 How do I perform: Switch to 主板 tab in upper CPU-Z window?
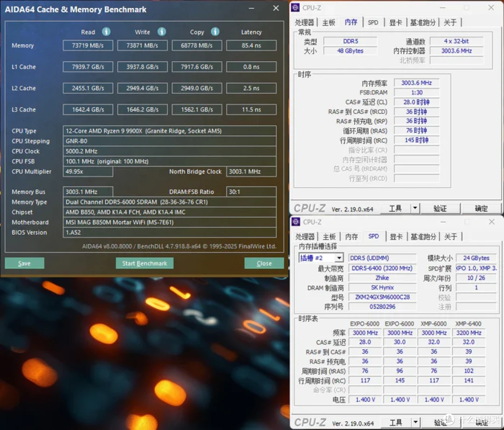click(329, 22)
